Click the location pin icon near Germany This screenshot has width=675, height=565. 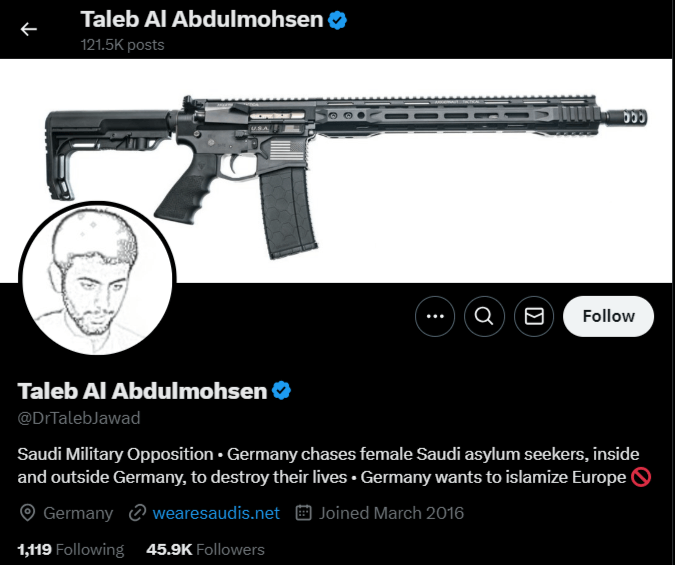coord(28,513)
